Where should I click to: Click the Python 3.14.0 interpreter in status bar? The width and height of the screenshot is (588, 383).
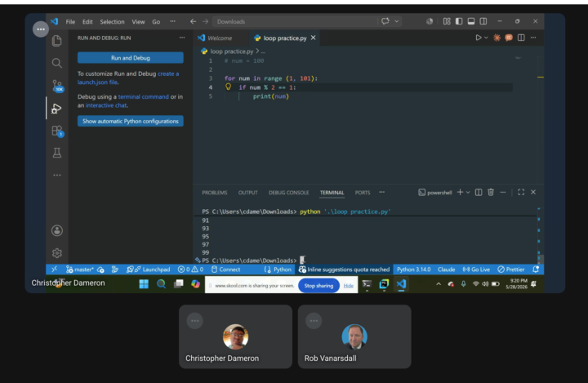413,269
